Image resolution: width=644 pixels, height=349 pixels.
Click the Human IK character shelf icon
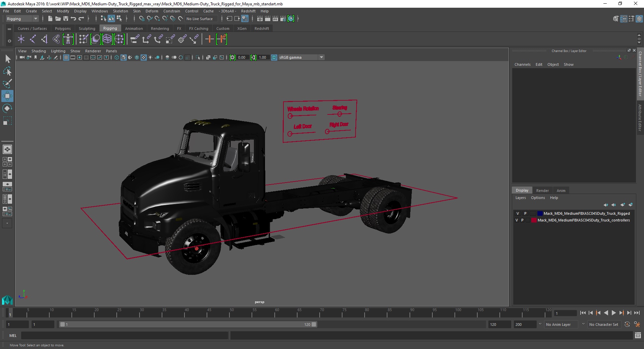point(68,39)
